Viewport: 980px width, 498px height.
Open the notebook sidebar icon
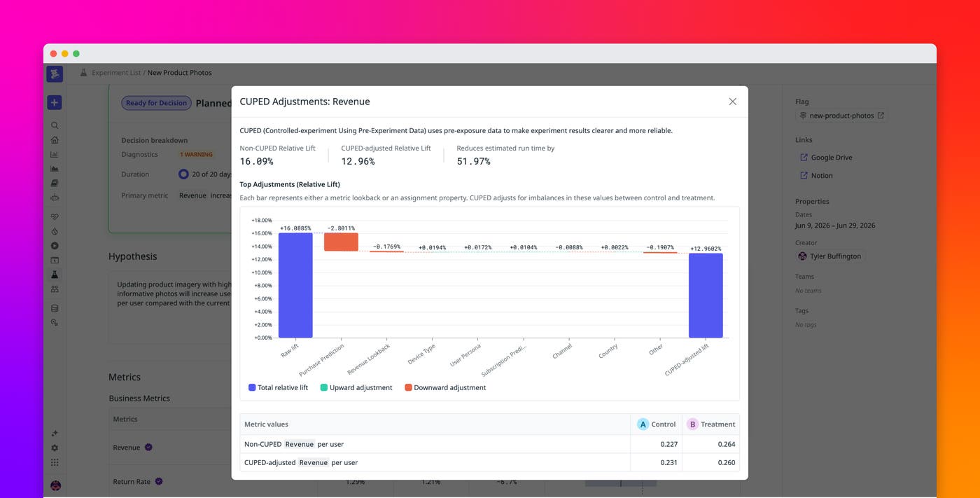click(55, 183)
